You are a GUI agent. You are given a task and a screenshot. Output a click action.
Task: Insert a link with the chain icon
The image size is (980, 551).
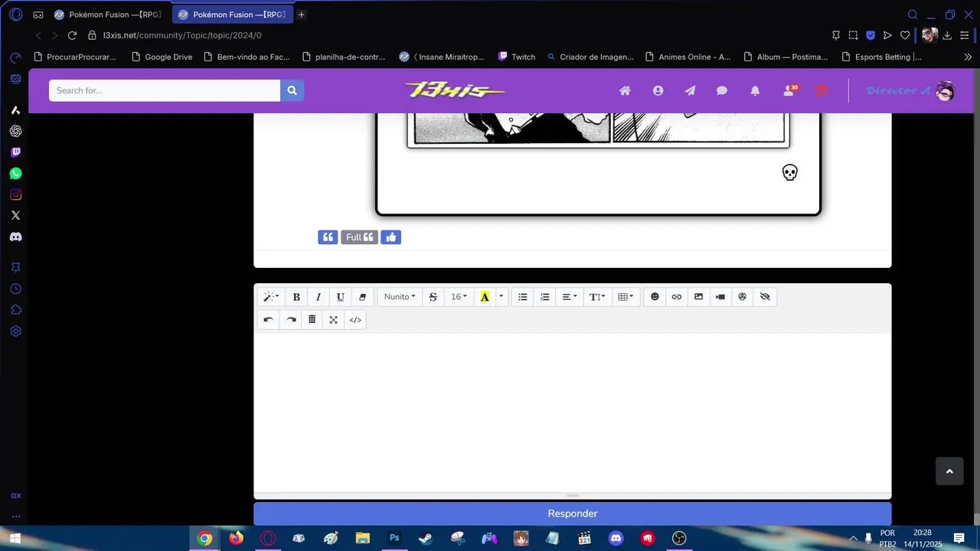677,297
